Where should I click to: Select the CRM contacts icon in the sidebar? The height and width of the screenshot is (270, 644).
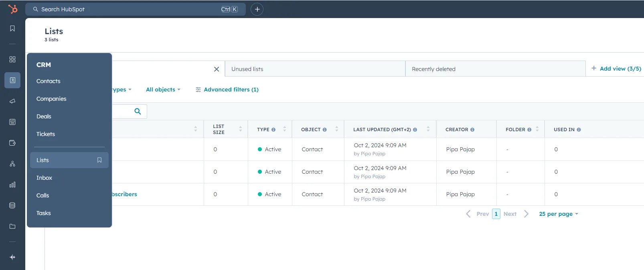(12, 80)
